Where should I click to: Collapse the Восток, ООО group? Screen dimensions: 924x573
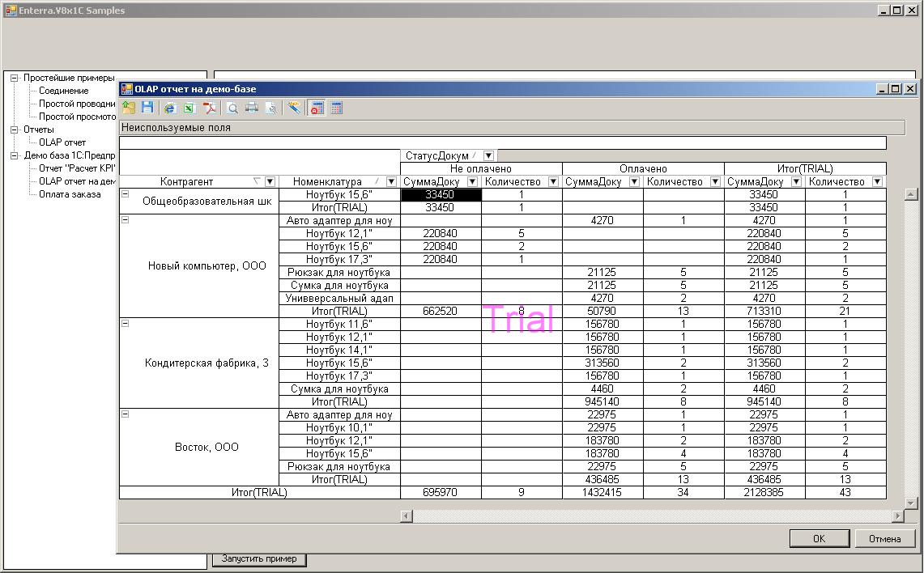pyautogui.click(x=125, y=414)
